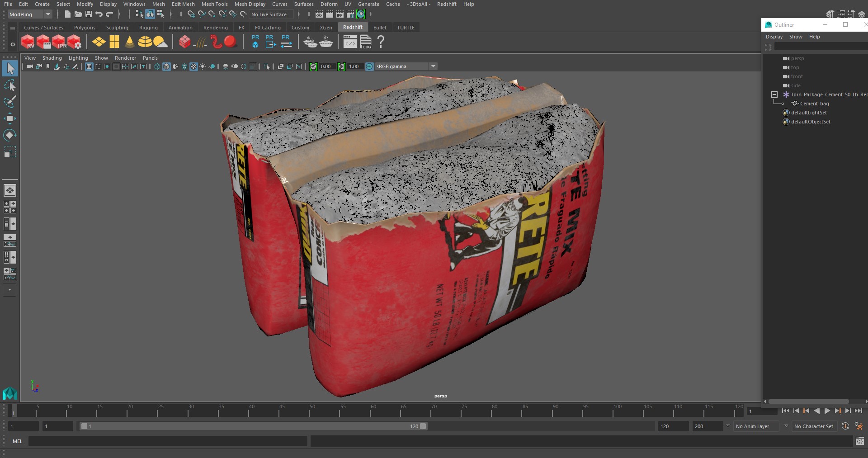
Task: Click the gamma value 1.00 field
Action: pos(354,66)
